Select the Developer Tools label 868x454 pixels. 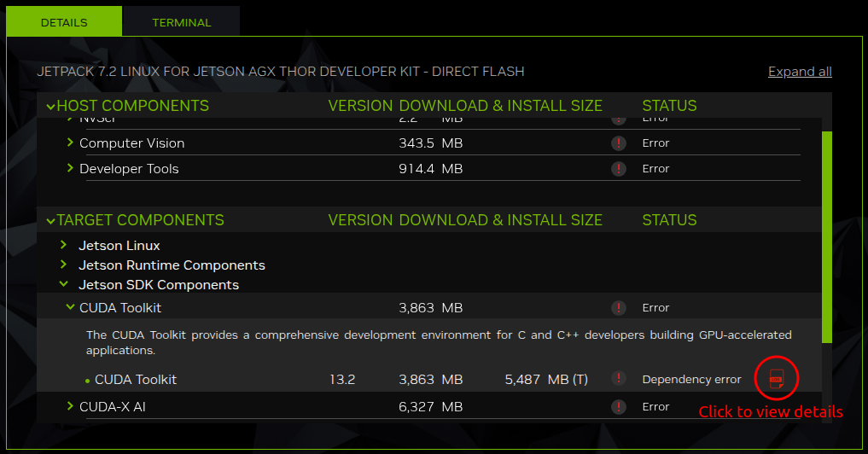coord(129,168)
